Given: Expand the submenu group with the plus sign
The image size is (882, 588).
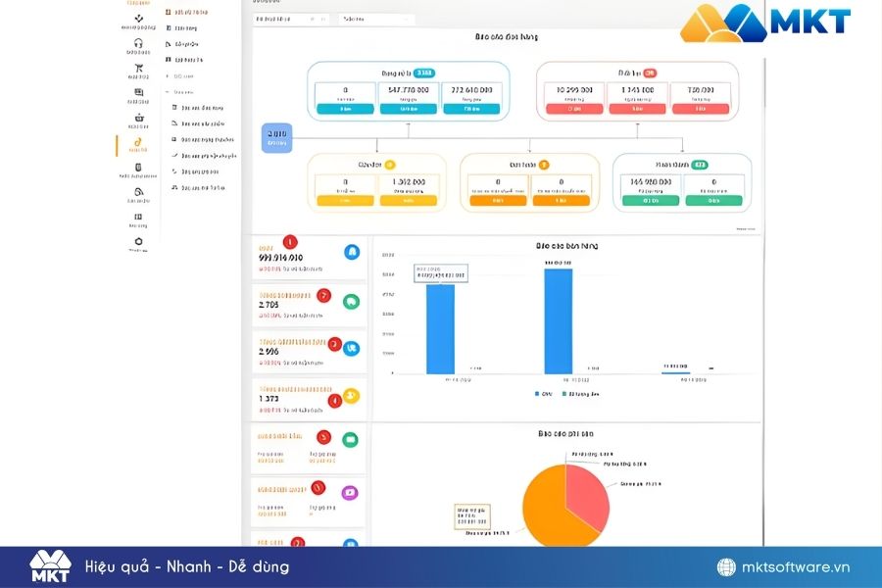Looking at the screenshot, I should coord(169,75).
